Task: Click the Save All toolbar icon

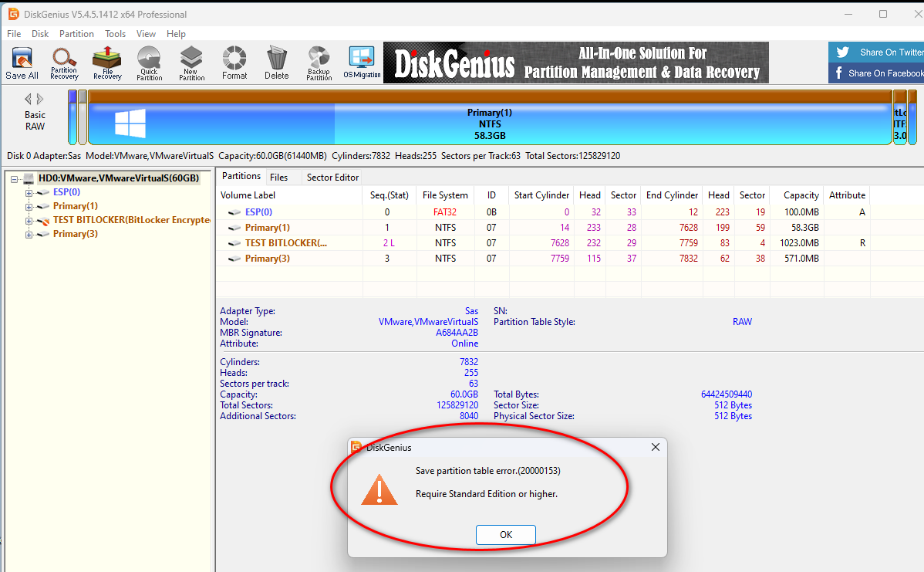Action: [x=22, y=63]
